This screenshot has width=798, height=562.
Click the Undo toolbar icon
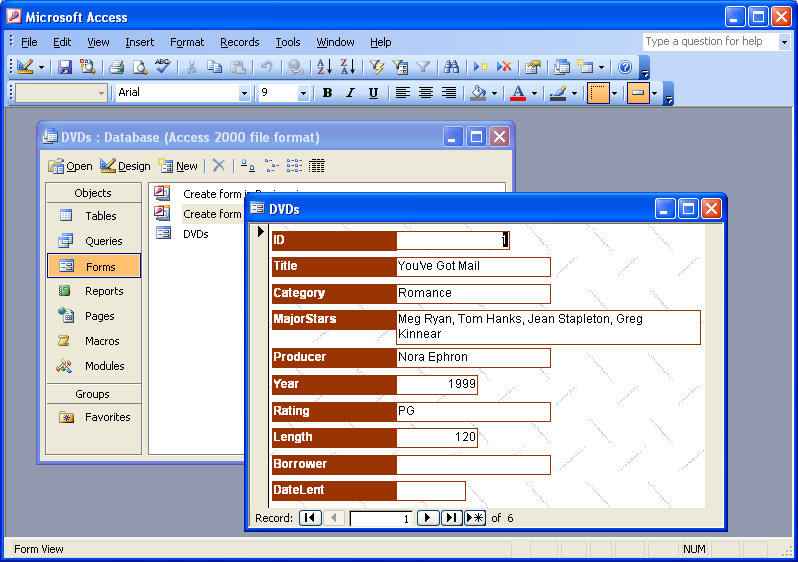click(266, 67)
